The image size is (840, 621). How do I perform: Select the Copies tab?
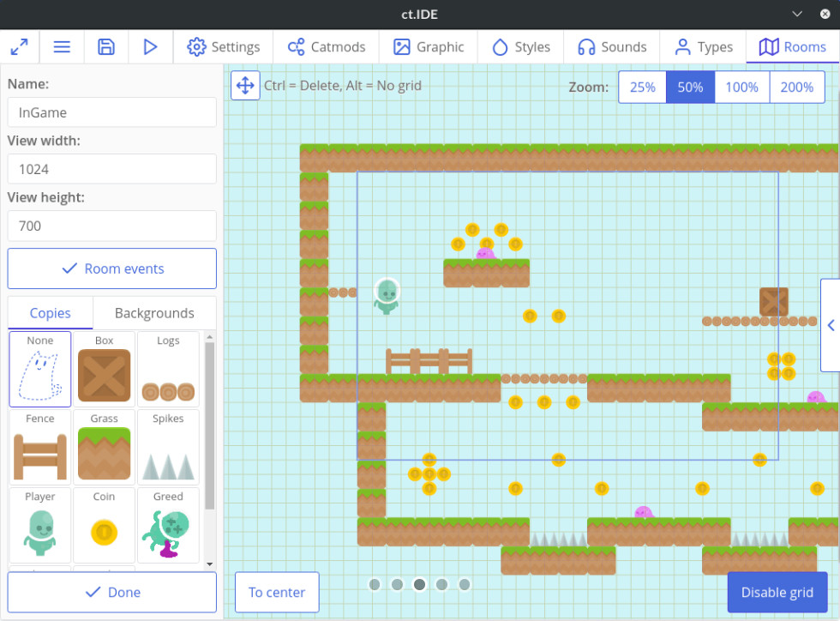coord(51,313)
